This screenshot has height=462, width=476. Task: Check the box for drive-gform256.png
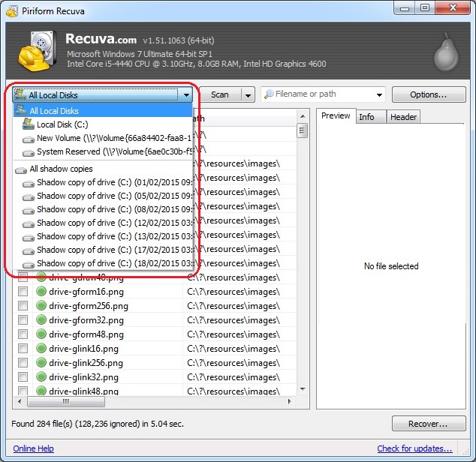(23, 306)
